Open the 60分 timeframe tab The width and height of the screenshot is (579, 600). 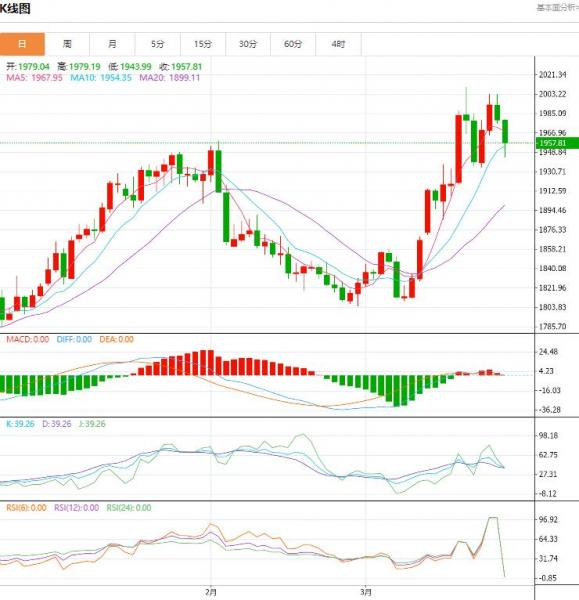293,44
